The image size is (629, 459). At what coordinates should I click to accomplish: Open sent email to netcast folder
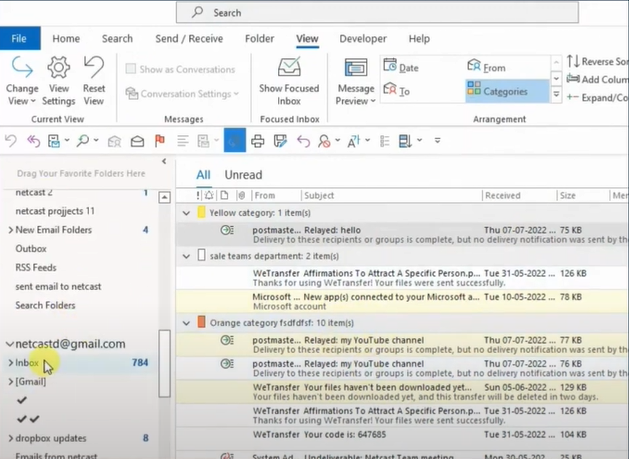[58, 286]
